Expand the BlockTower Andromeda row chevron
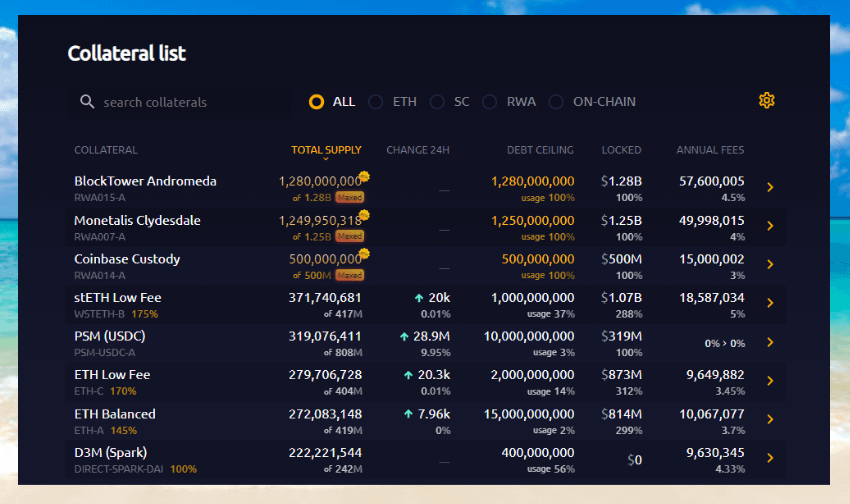Screen dimensions: 850x504 tap(770, 187)
